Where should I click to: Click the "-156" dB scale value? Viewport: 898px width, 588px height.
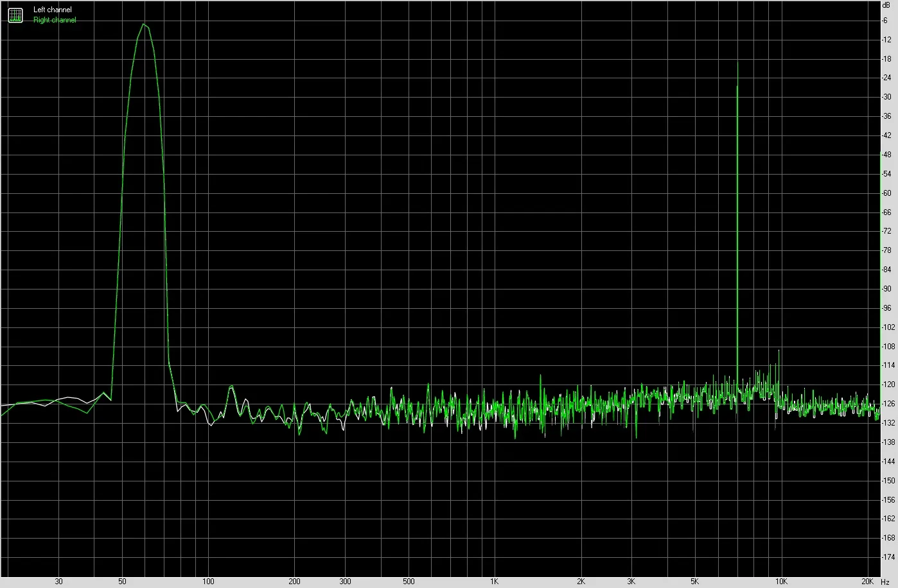888,499
